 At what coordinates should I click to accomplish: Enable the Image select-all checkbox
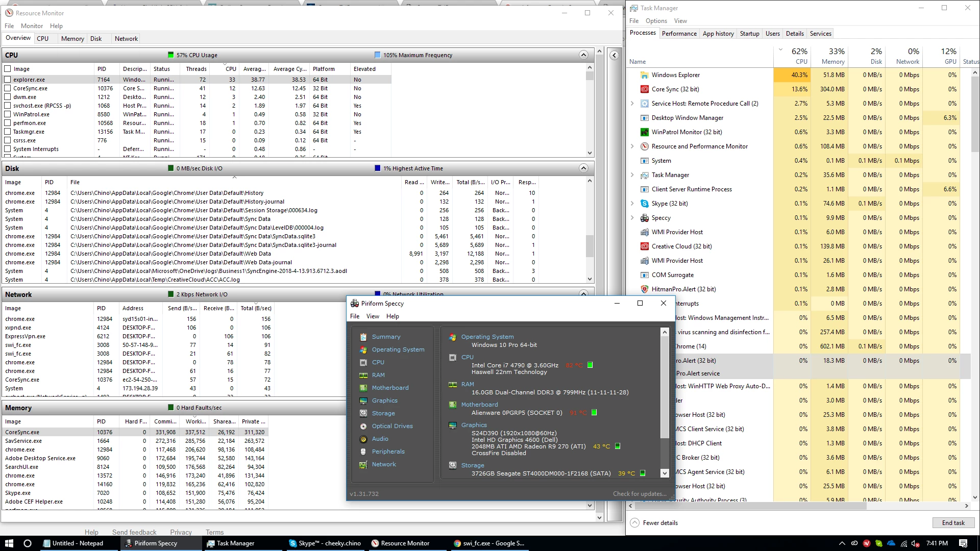pos(8,69)
